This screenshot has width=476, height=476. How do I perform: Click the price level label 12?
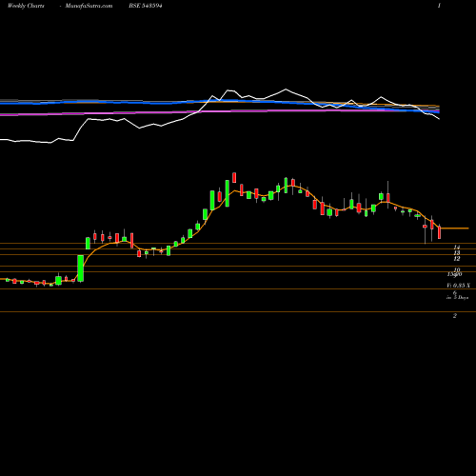tap(457, 259)
